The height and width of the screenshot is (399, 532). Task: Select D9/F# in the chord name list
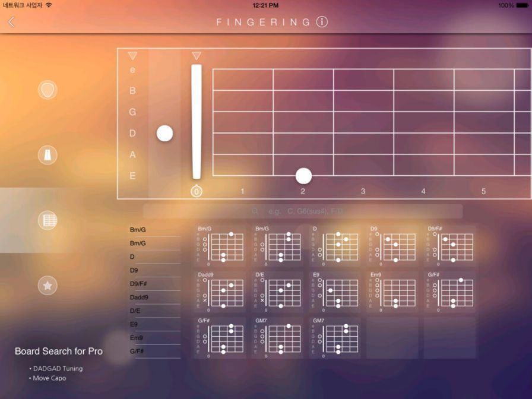140,284
